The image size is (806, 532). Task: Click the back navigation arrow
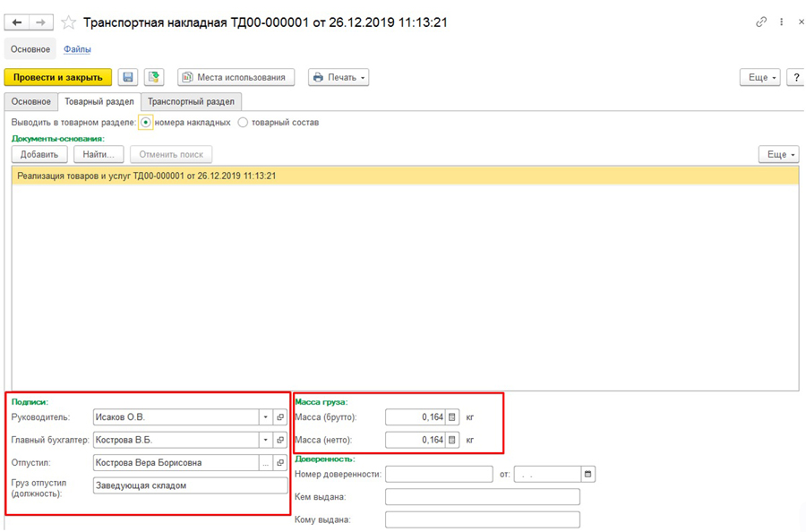point(17,22)
